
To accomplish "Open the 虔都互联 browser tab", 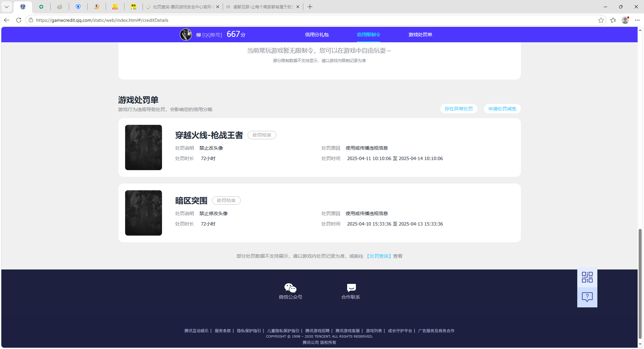I will [264, 7].
